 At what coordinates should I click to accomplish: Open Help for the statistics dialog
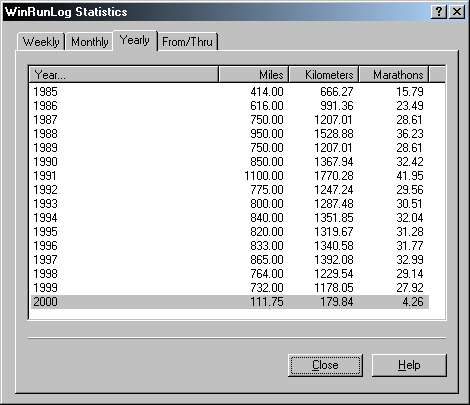tap(409, 365)
